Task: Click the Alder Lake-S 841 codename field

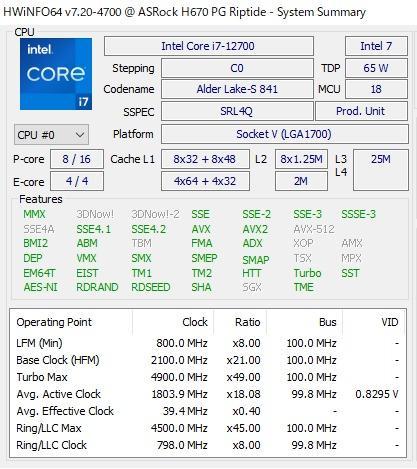Action: pos(237,89)
